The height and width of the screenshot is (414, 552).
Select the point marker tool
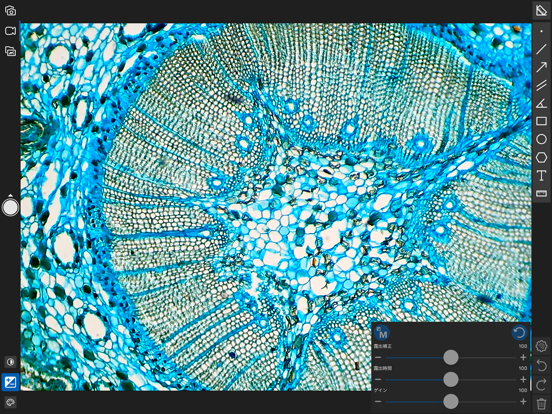click(541, 31)
